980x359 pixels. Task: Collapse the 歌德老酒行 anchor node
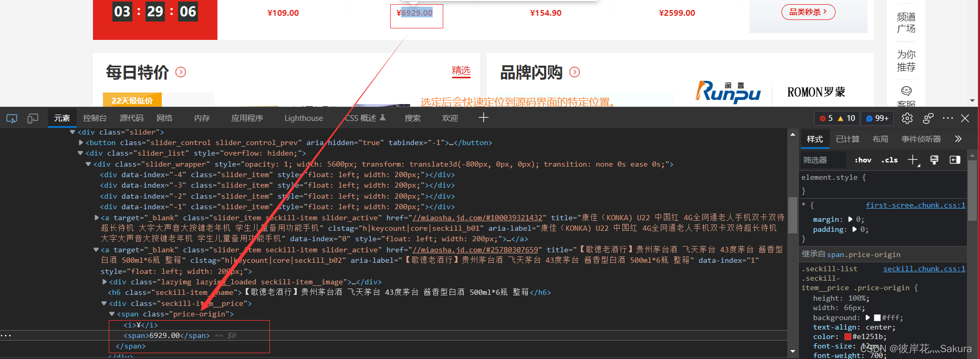click(96, 250)
